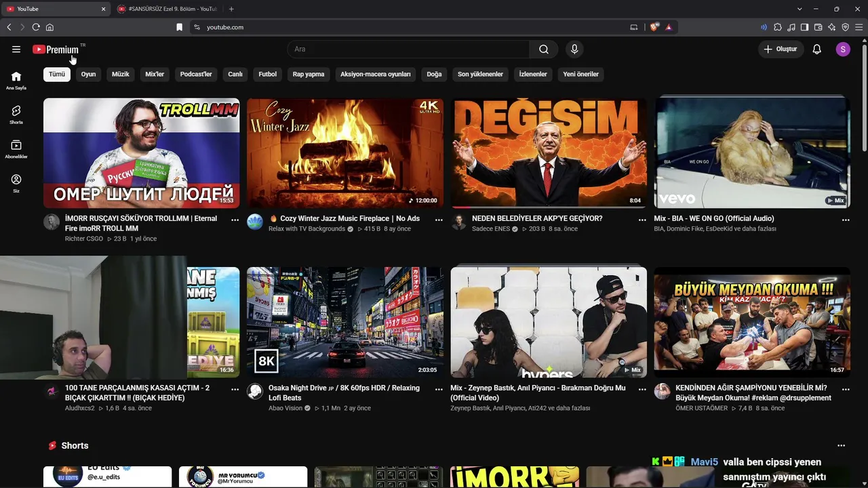868x488 pixels.
Task: Click the Ara search input field
Action: coord(408,49)
